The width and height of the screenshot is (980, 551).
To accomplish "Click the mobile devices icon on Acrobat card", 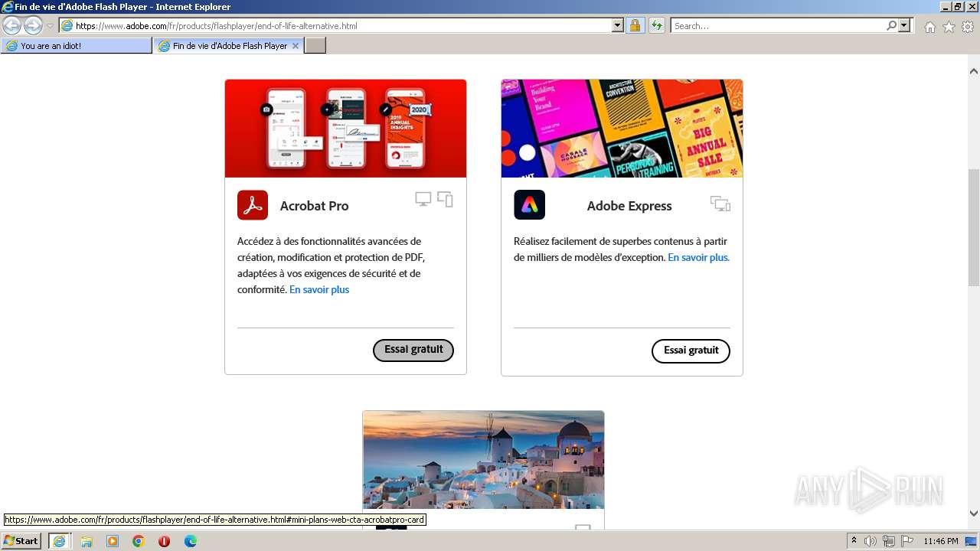I will (445, 200).
